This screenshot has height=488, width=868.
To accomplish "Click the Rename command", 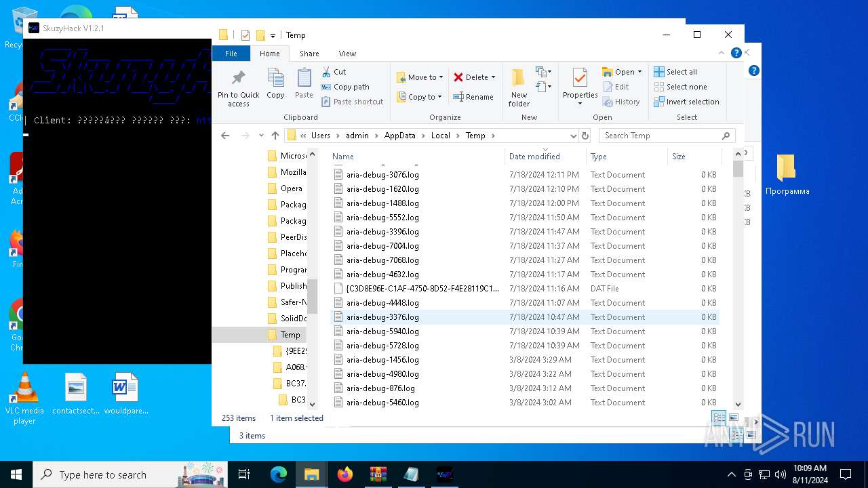I will pos(473,97).
